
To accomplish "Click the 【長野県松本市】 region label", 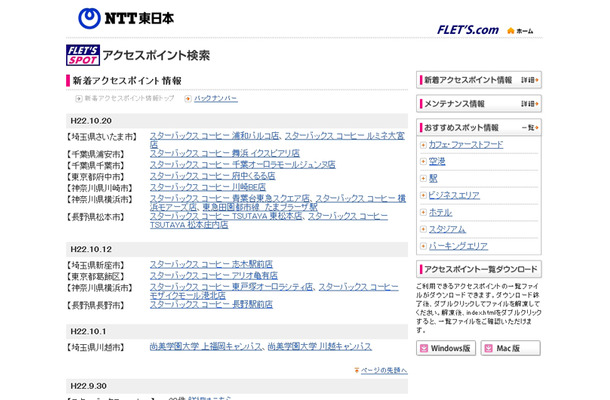I will click(96, 217).
